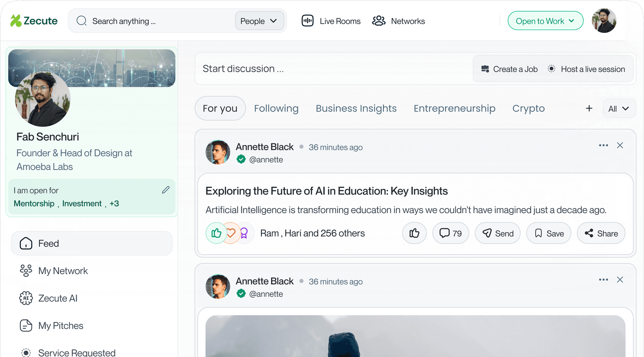Open My Network in the sidebar
The height and width of the screenshot is (357, 644).
[x=63, y=271]
